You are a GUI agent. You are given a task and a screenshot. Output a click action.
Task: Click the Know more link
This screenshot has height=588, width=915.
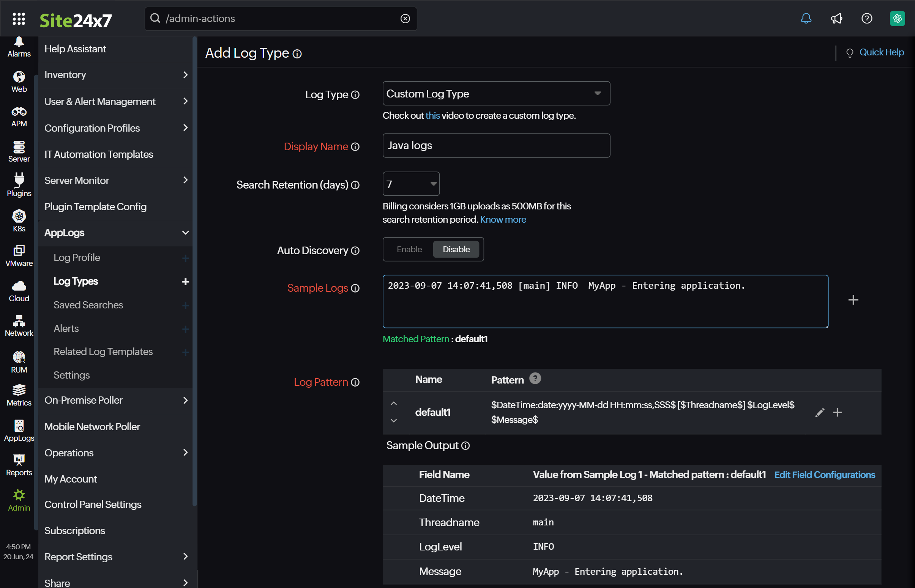pos(502,219)
